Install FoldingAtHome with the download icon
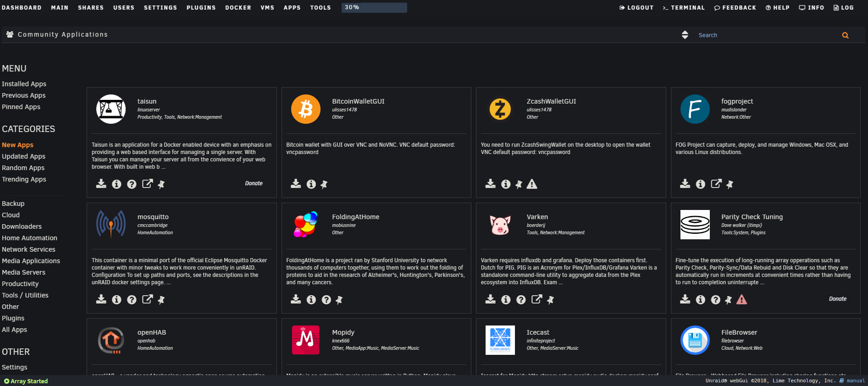 pos(296,299)
